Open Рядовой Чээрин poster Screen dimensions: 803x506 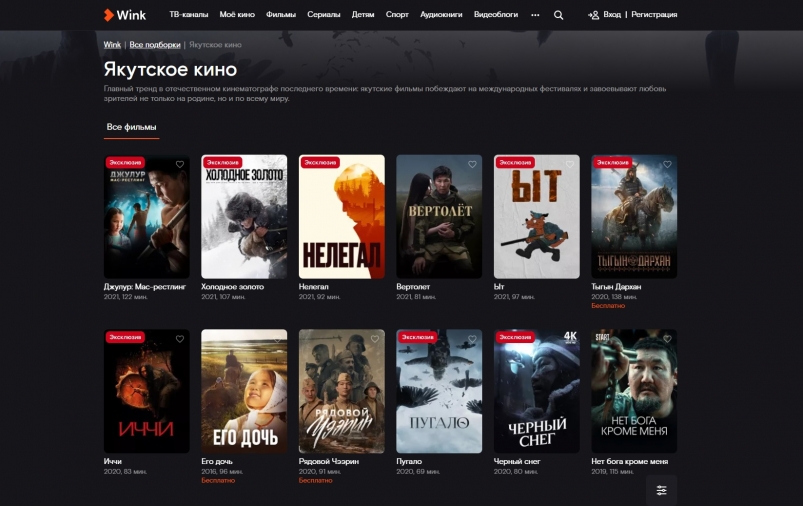pyautogui.click(x=342, y=391)
